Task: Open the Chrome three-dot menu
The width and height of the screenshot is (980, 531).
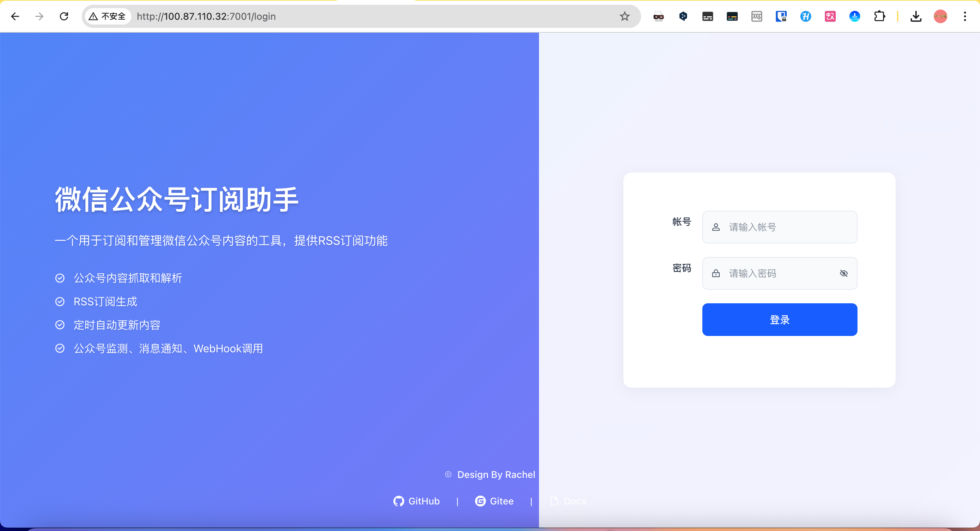Action: 965,16
